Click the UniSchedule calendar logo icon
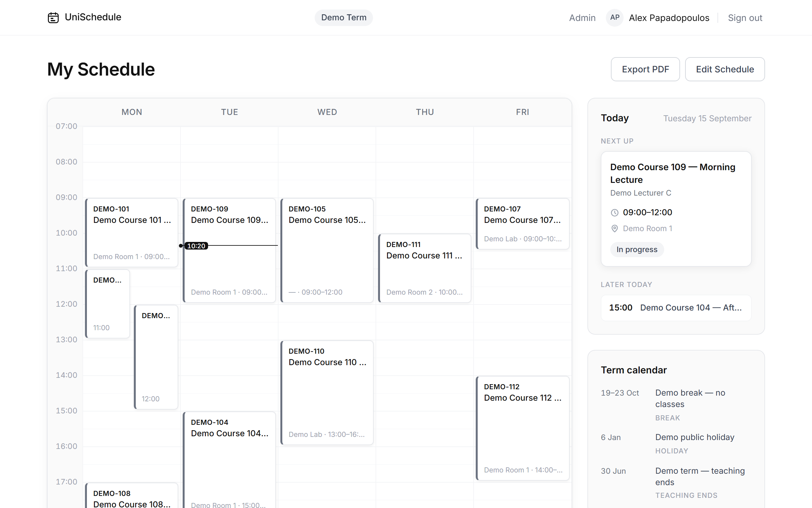The width and height of the screenshot is (812, 508). 53,17
